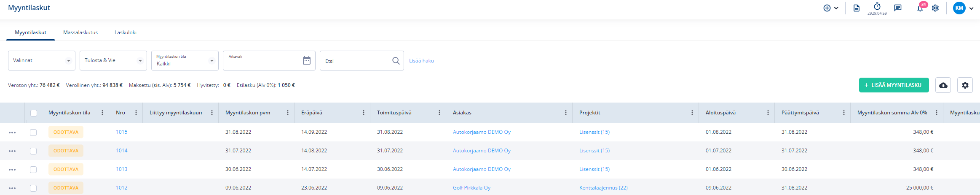Image resolution: width=980 pixels, height=195 pixels.
Task: Click due date 14.09.2022 cell
Action: (314, 132)
